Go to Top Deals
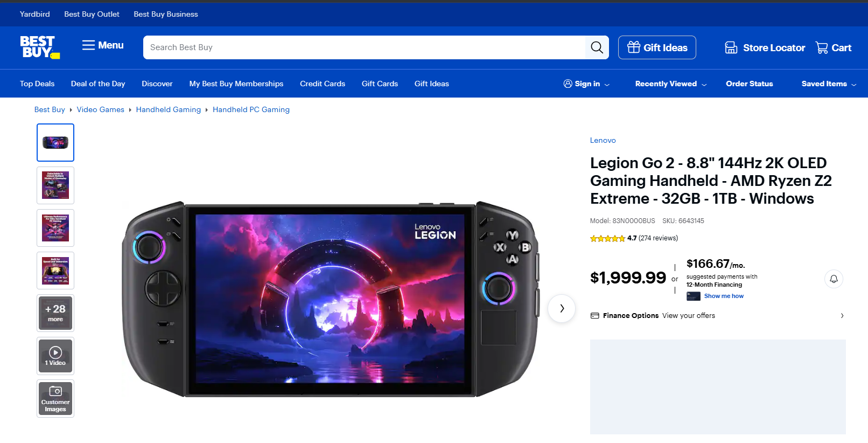Image resolution: width=868 pixels, height=443 pixels. point(37,84)
